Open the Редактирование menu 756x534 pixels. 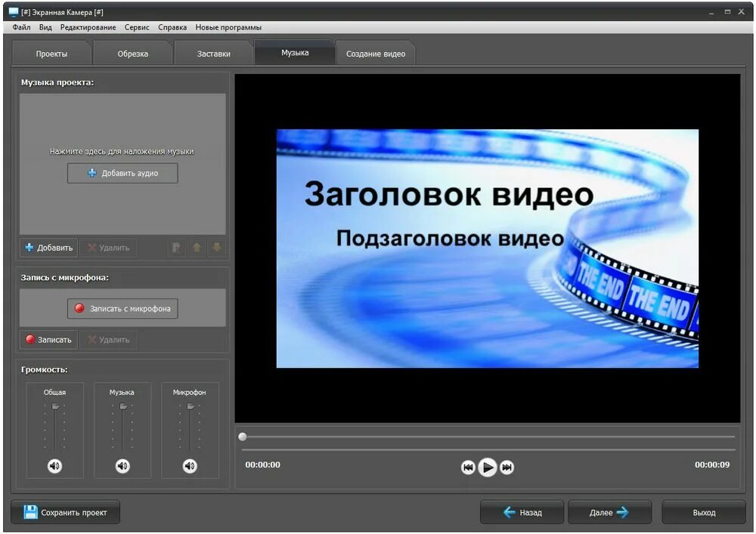point(88,27)
